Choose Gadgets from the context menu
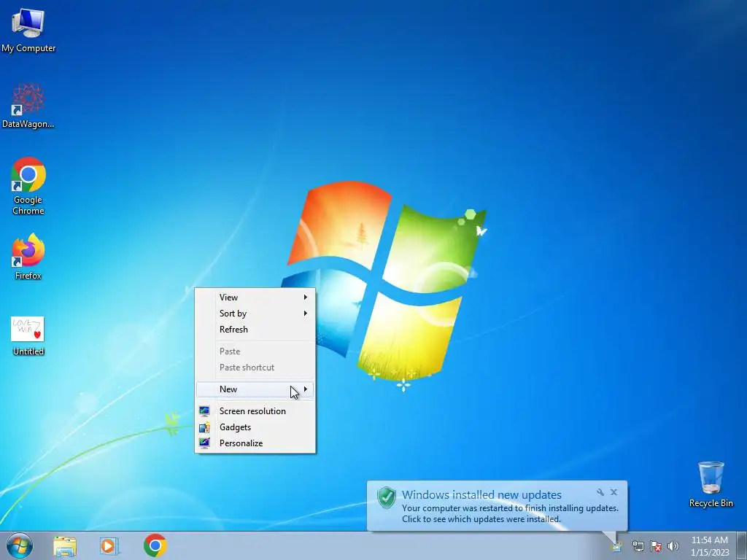This screenshot has width=747, height=560. click(255, 427)
